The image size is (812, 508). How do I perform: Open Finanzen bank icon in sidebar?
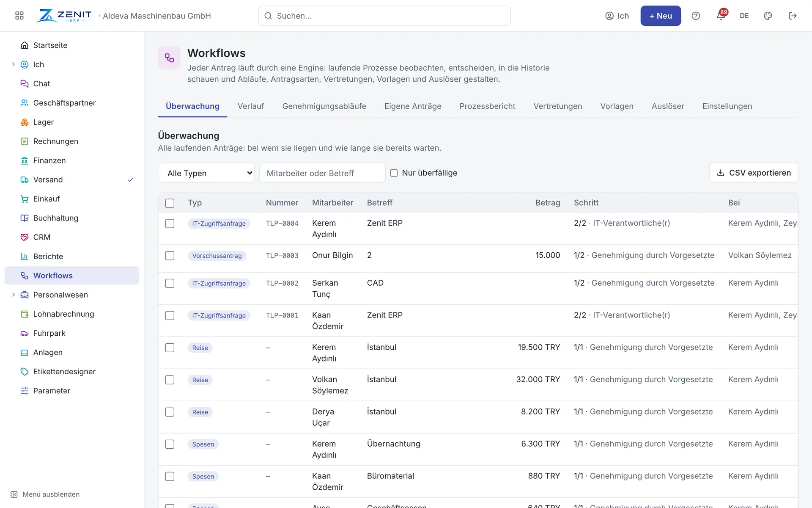[25, 160]
